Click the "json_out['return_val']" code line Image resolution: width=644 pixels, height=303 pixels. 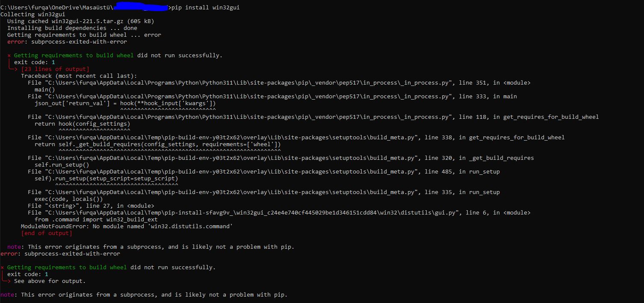125,103
